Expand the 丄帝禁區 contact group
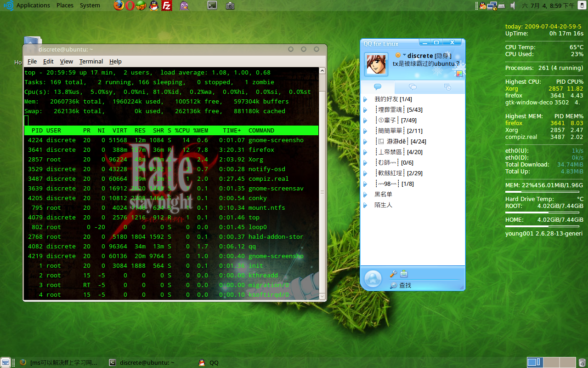Screen dimensions: 588x368 pos(365,152)
